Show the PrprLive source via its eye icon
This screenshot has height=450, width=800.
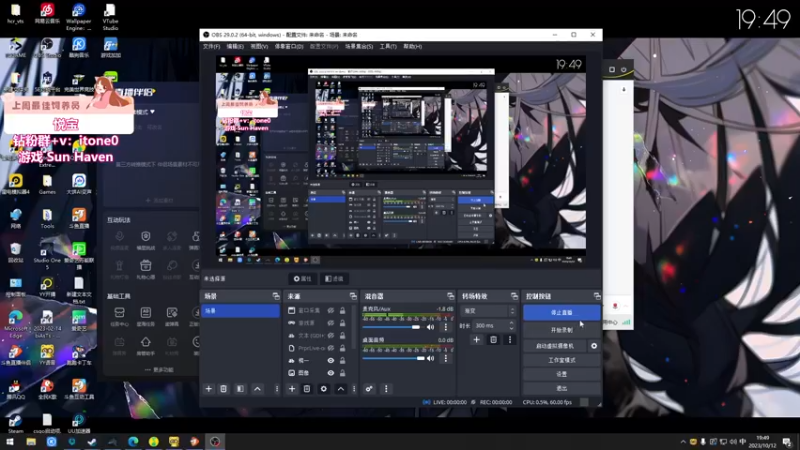[x=331, y=348]
